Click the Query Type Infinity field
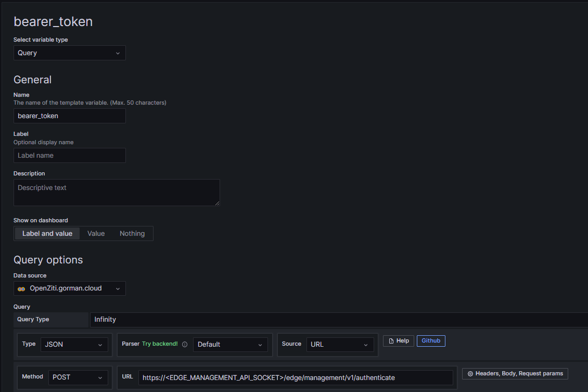Screen dimensions: 588x392 pyautogui.click(x=338, y=320)
